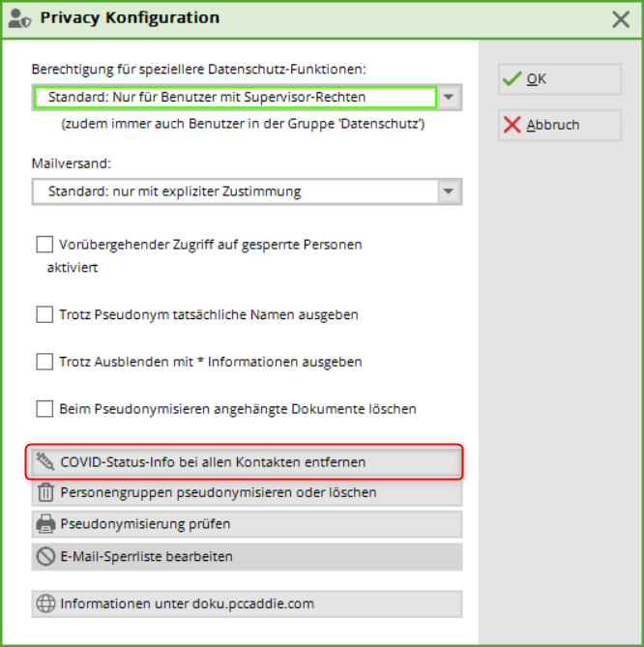The height and width of the screenshot is (647, 644).
Task: Click the green checkmark icon on OK
Action: (x=512, y=79)
